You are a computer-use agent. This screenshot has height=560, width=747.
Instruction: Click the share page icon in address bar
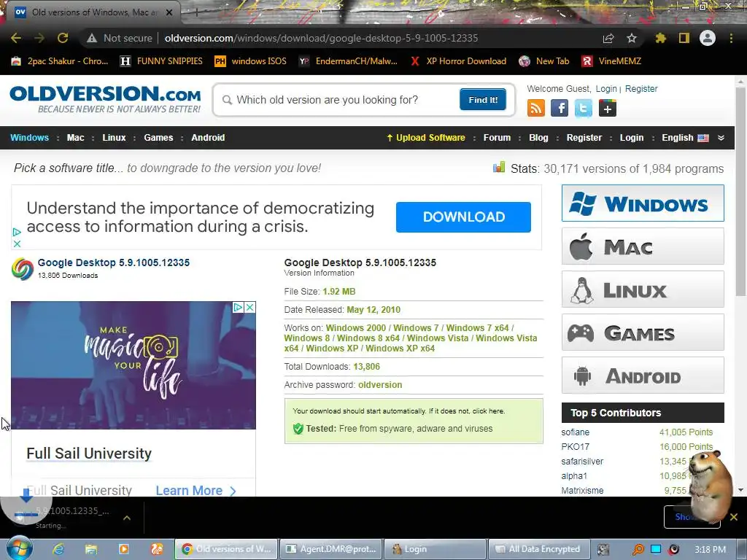[608, 38]
